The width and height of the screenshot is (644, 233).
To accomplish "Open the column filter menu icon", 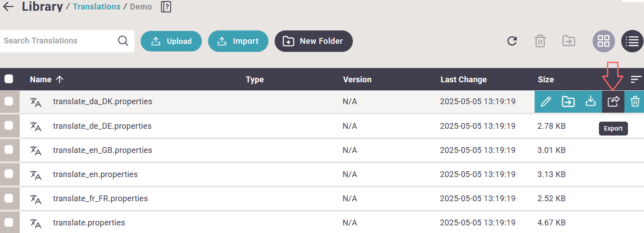I will coord(636,79).
